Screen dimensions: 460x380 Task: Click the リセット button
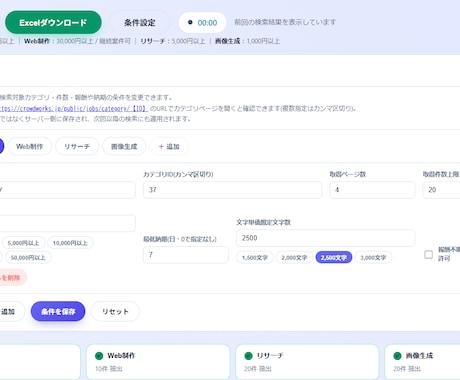click(115, 311)
